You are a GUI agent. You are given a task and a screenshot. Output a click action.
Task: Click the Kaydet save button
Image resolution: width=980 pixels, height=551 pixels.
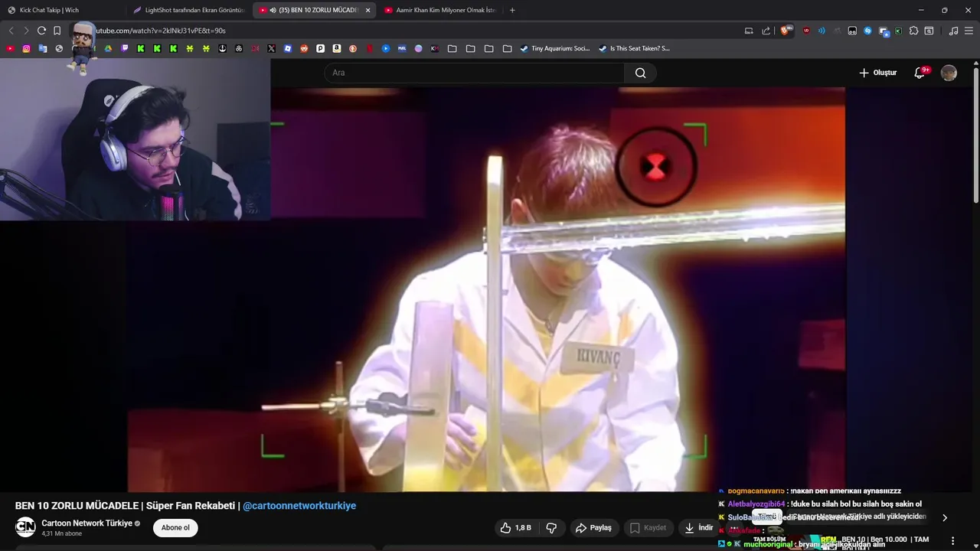(x=648, y=527)
